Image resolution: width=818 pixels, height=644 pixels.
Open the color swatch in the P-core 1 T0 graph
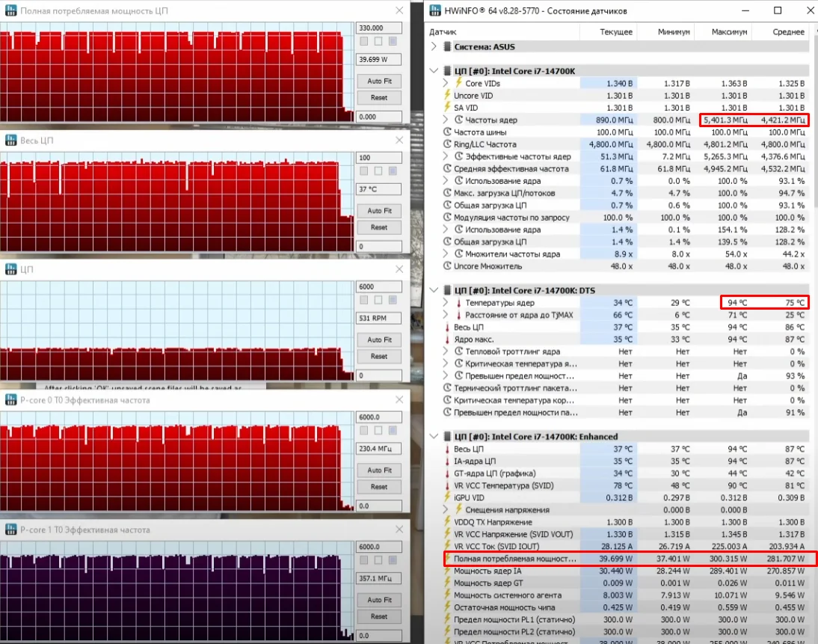[393, 560]
